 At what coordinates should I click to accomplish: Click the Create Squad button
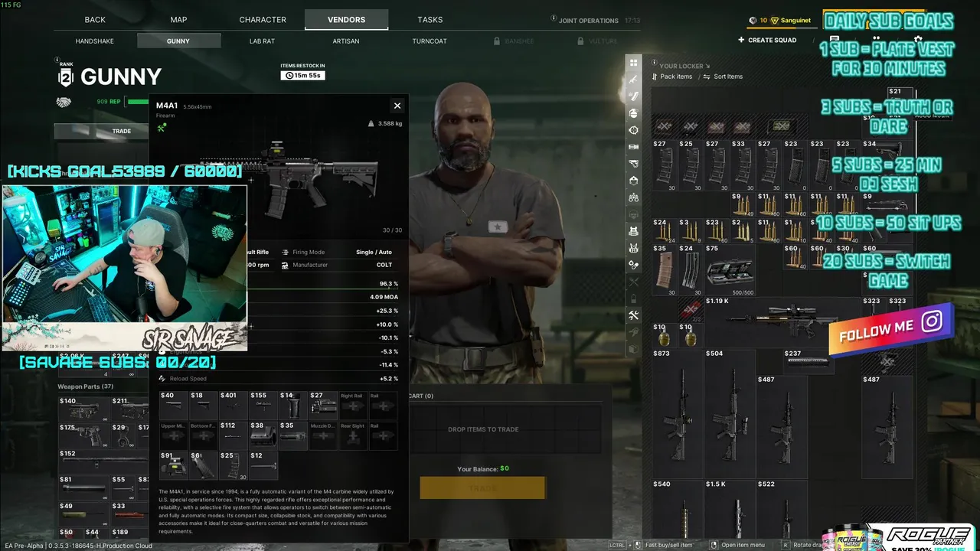tap(767, 40)
